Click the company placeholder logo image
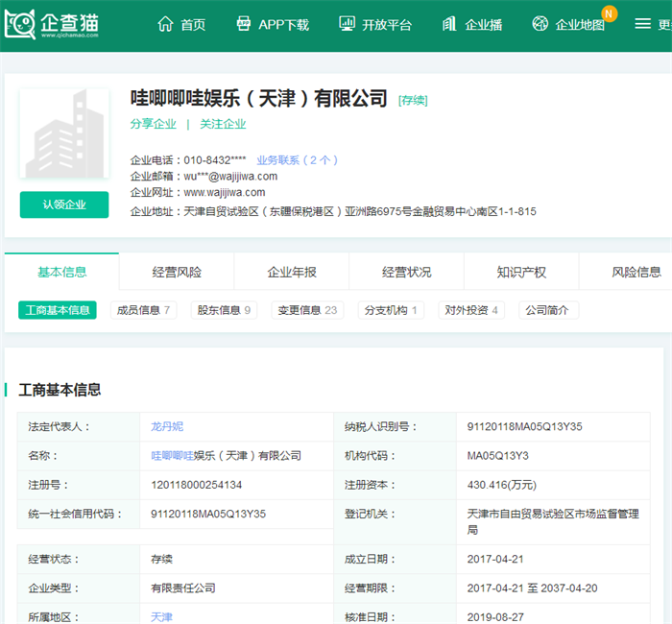This screenshot has height=624, width=672. click(x=64, y=134)
